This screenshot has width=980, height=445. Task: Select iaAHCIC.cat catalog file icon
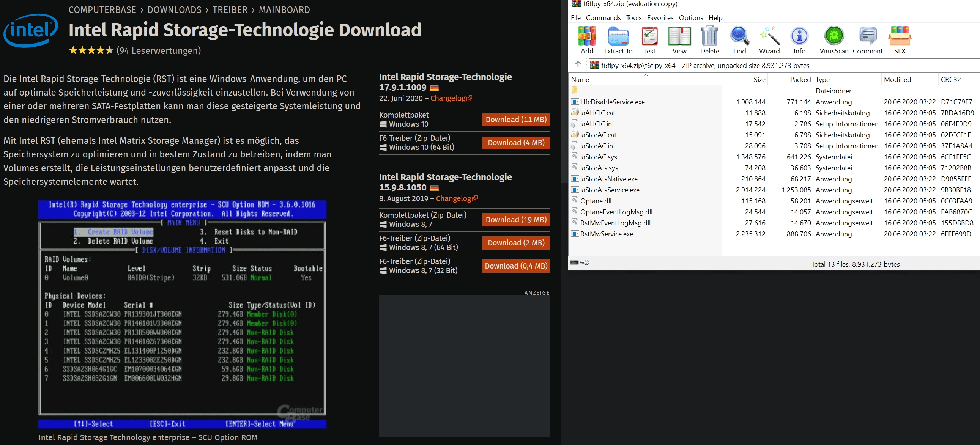click(575, 113)
